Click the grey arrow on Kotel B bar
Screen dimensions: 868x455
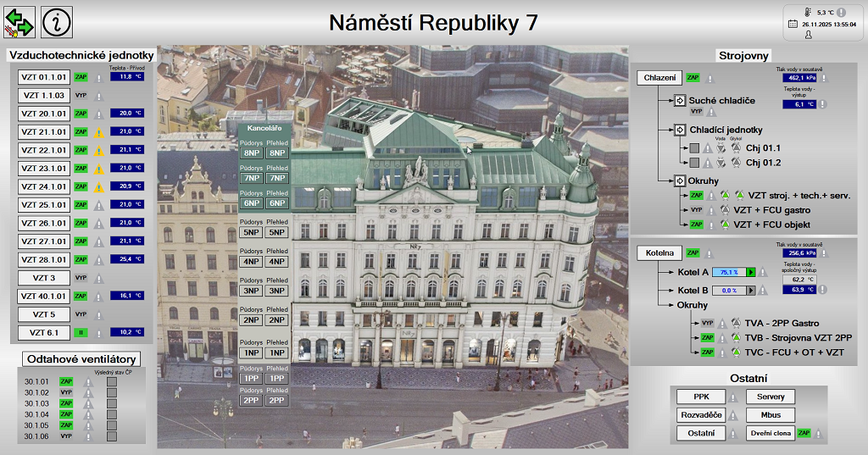tap(751, 290)
